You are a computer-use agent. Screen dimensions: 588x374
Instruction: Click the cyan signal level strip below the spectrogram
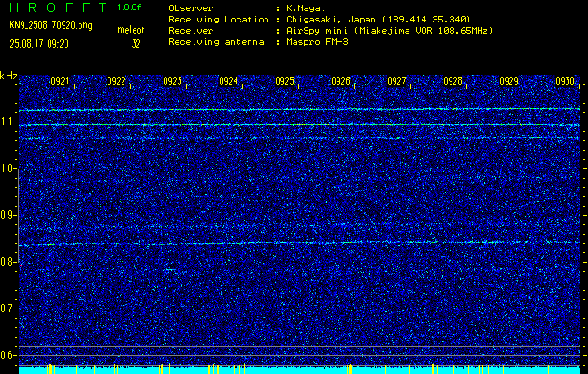299,370
